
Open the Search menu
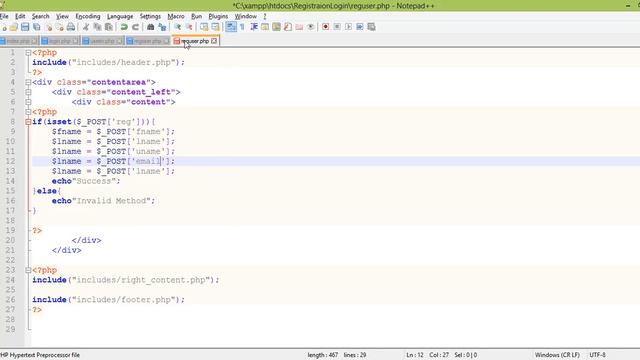pyautogui.click(x=40, y=16)
